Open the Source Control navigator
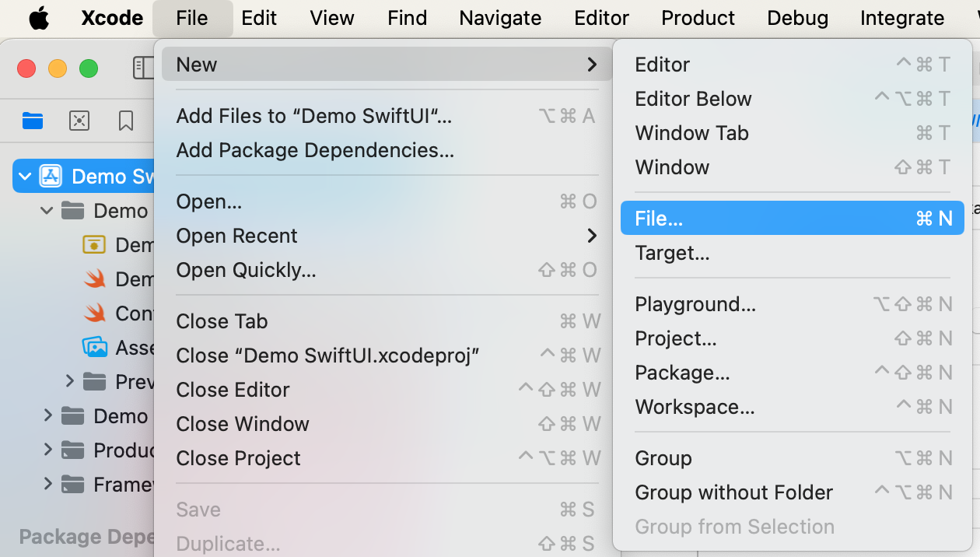 79,121
